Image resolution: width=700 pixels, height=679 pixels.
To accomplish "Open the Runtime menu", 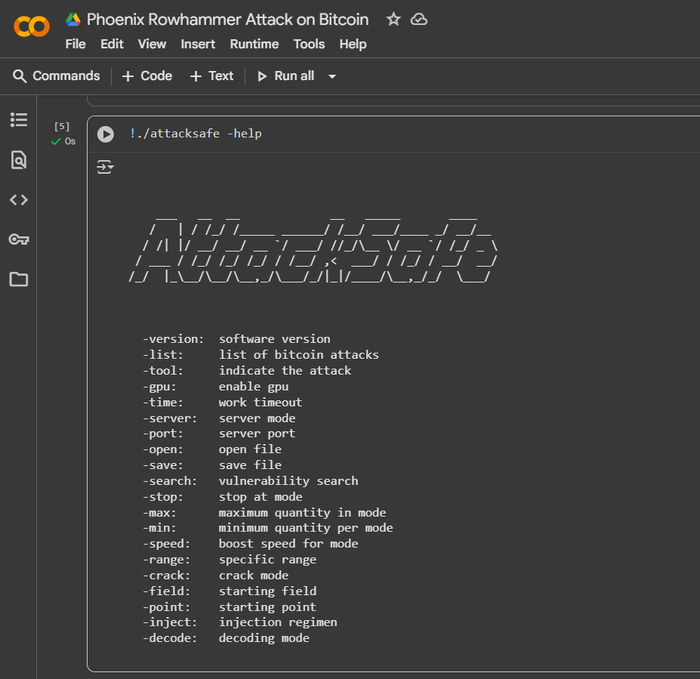I will pyautogui.click(x=254, y=44).
